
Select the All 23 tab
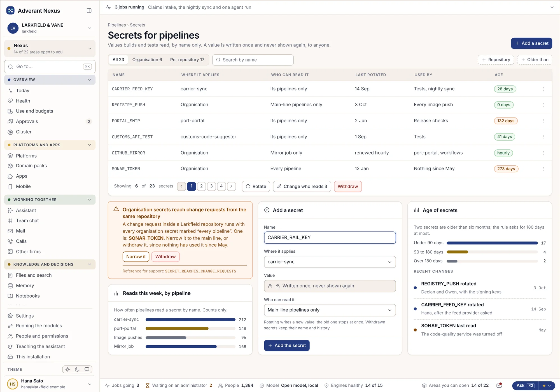coord(118,60)
